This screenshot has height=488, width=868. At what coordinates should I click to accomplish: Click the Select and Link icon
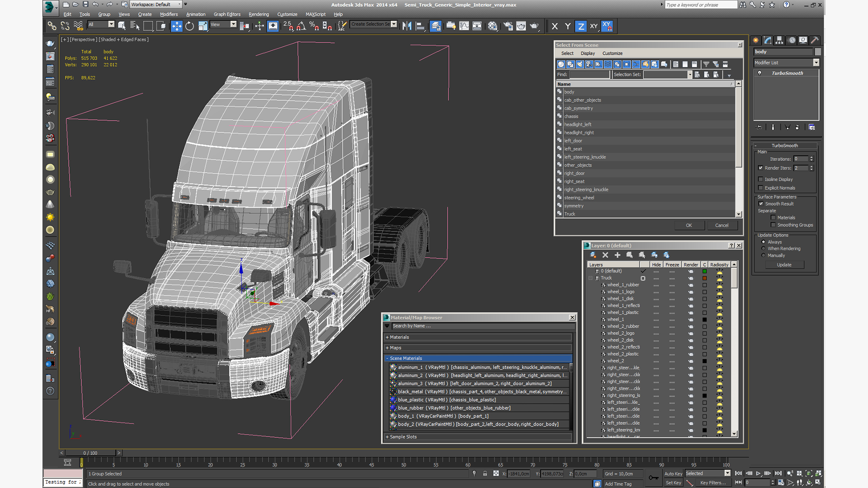coord(52,26)
